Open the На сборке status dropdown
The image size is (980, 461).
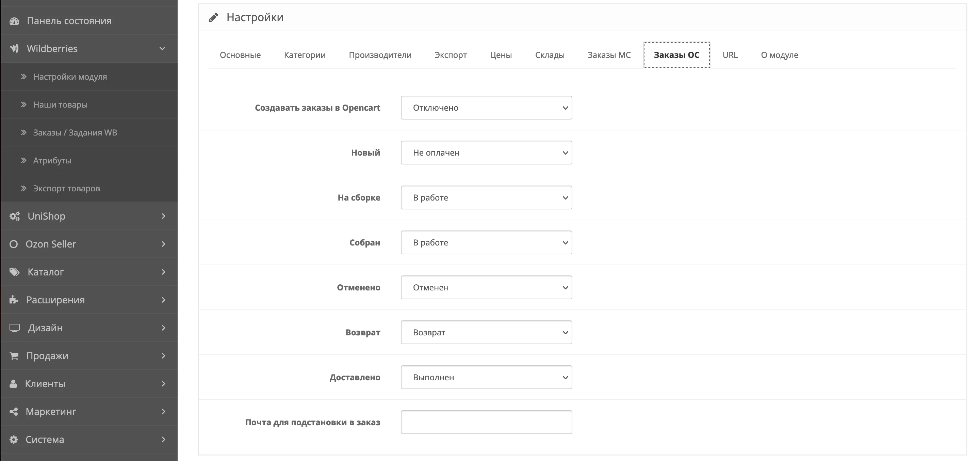[x=486, y=197]
